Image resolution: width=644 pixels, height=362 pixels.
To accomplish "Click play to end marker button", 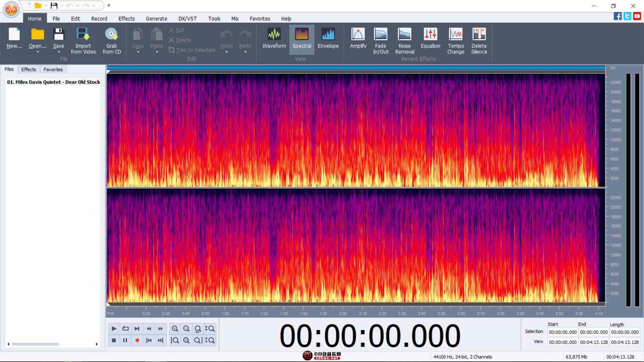I will click(x=137, y=328).
